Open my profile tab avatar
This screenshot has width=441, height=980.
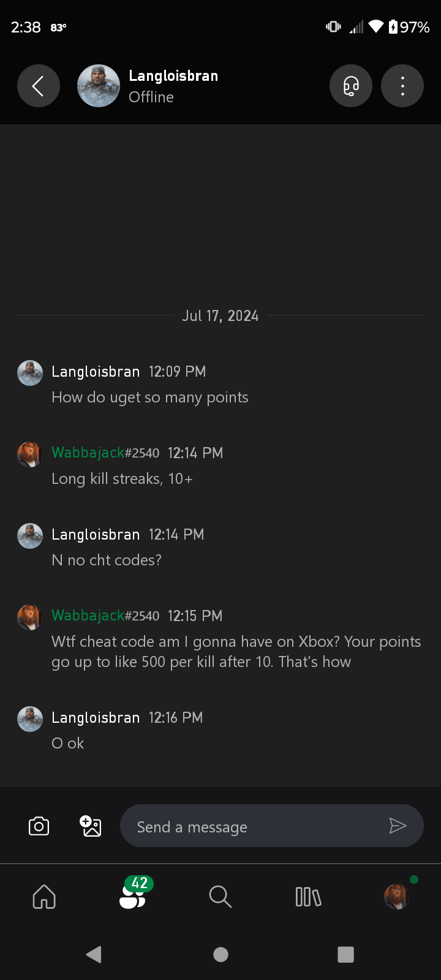(396, 897)
